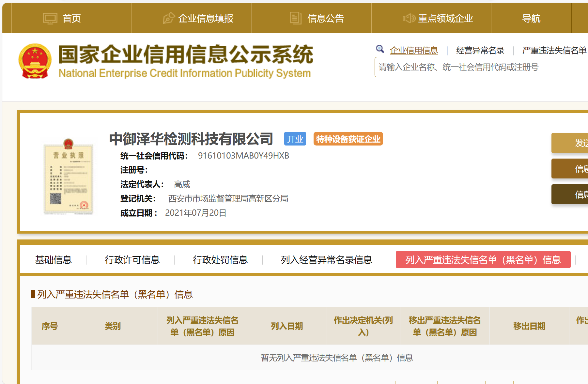Click the brown 信息 button
This screenshot has width=588, height=384.
click(x=570, y=169)
